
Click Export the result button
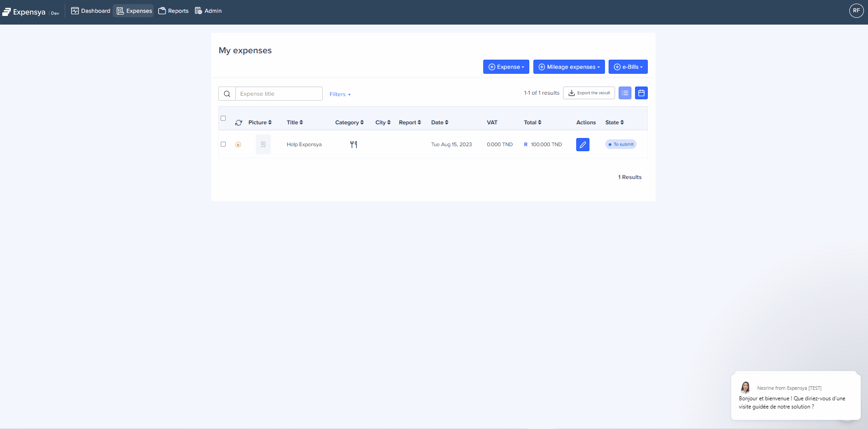[x=589, y=93]
